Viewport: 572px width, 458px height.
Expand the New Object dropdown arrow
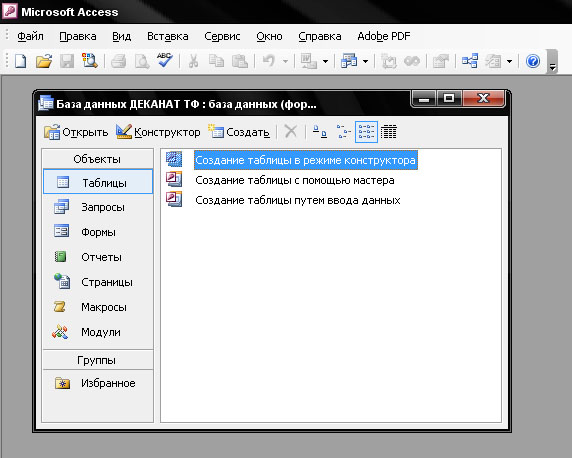click(x=510, y=61)
